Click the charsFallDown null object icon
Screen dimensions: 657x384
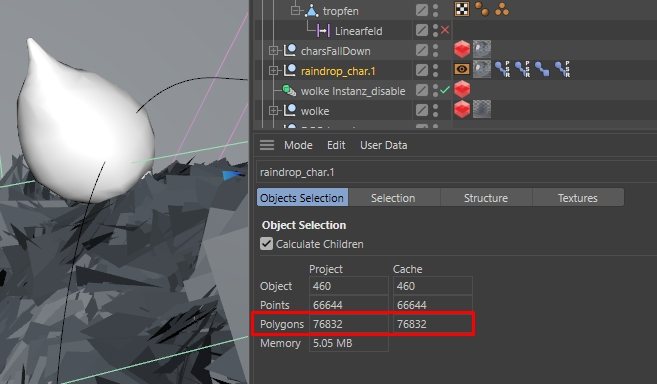coord(290,50)
